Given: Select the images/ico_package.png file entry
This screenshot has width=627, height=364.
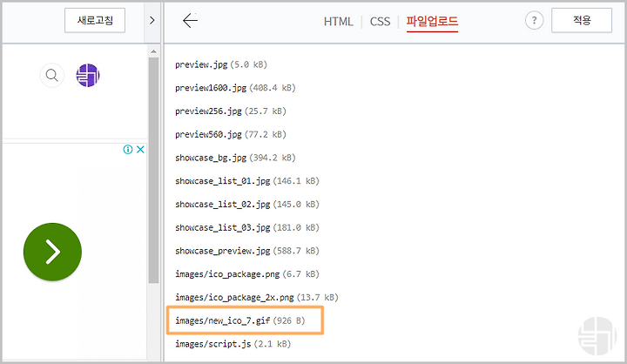Looking at the screenshot, I should point(247,274).
